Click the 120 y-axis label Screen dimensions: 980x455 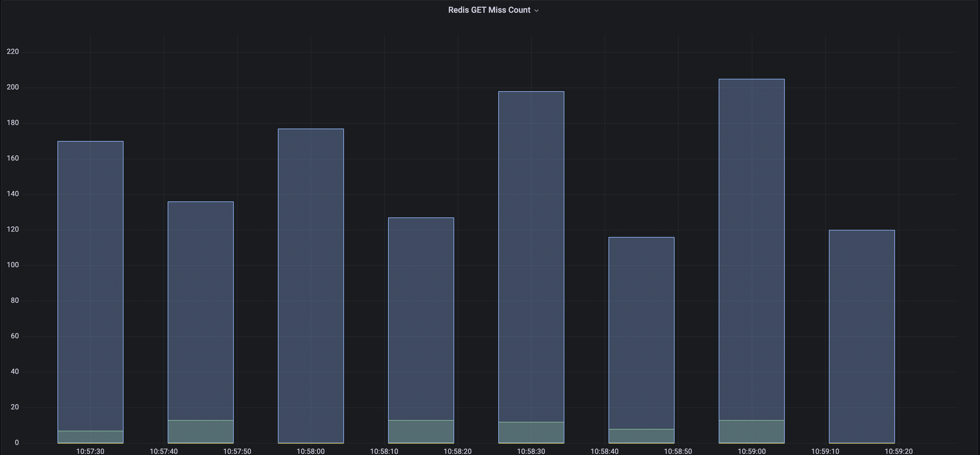[12, 229]
